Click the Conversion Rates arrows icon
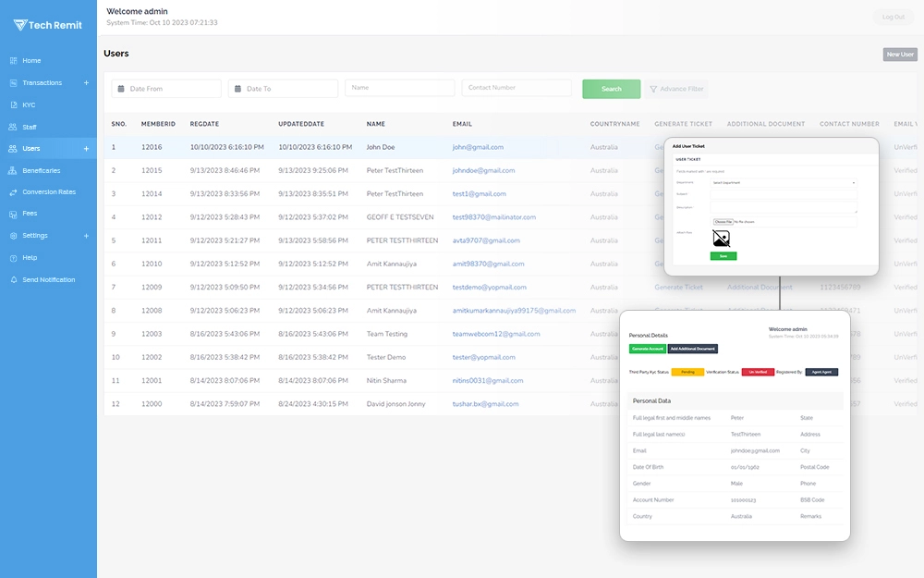Image resolution: width=924 pixels, height=578 pixels. (13, 192)
